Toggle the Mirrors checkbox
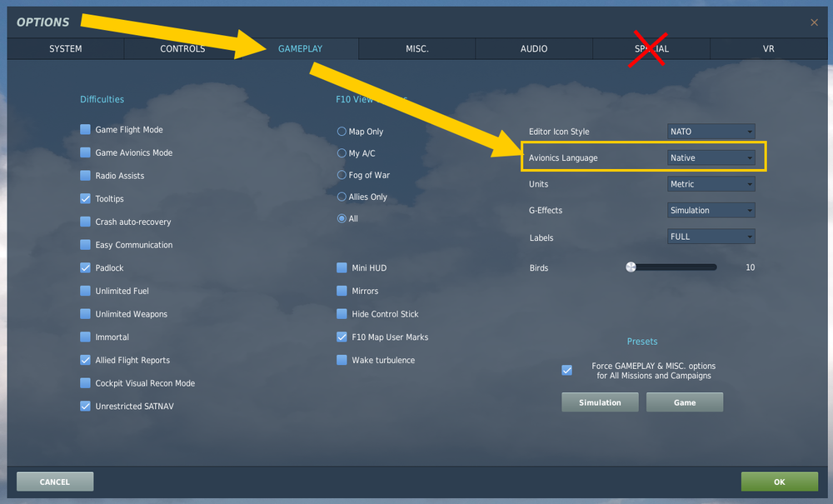 [x=342, y=291]
